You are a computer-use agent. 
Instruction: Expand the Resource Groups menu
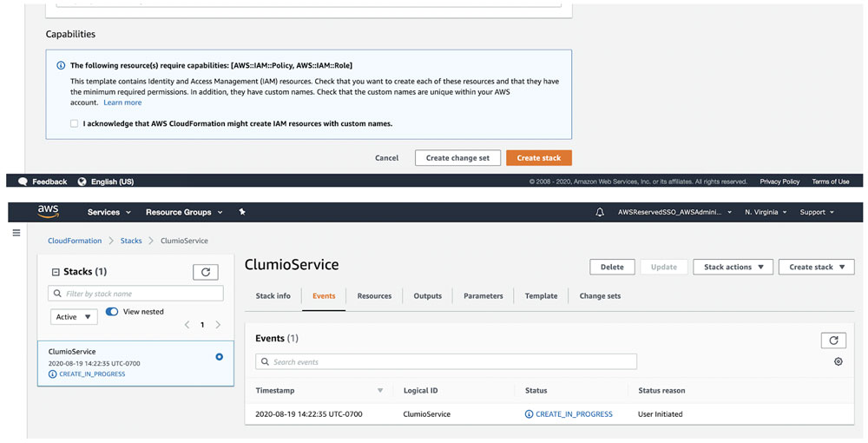(184, 212)
